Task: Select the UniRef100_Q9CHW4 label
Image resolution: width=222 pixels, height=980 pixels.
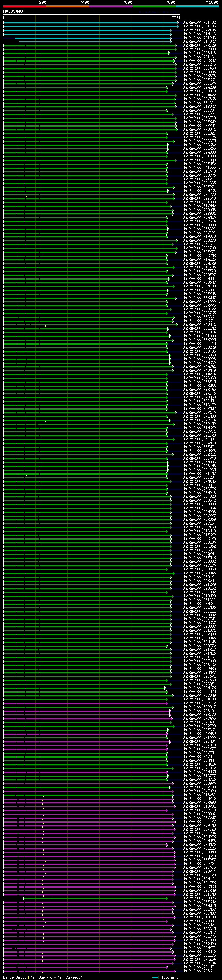Action: pyautogui.click(x=199, y=742)
